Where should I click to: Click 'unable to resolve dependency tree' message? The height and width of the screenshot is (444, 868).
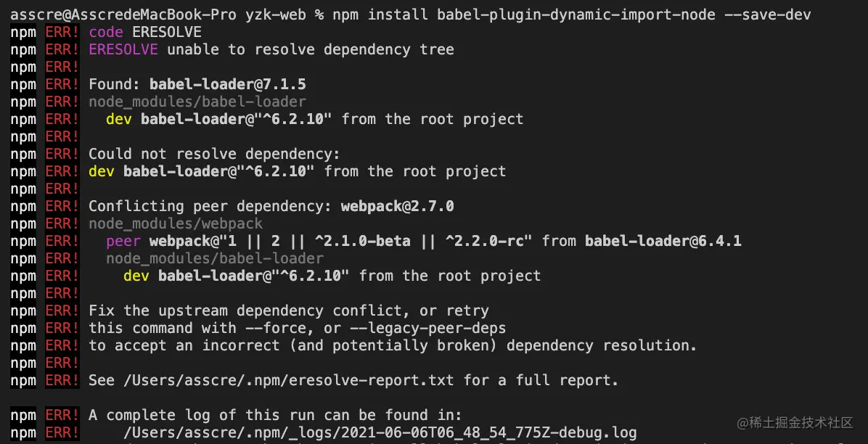coord(311,49)
